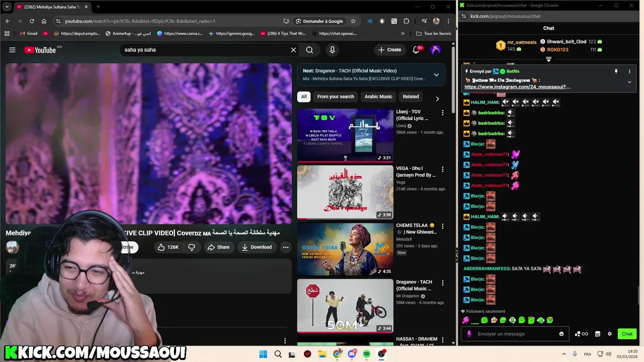The height and width of the screenshot is (362, 644).
Task: Go to YouTube home via logo
Action: click(40, 50)
